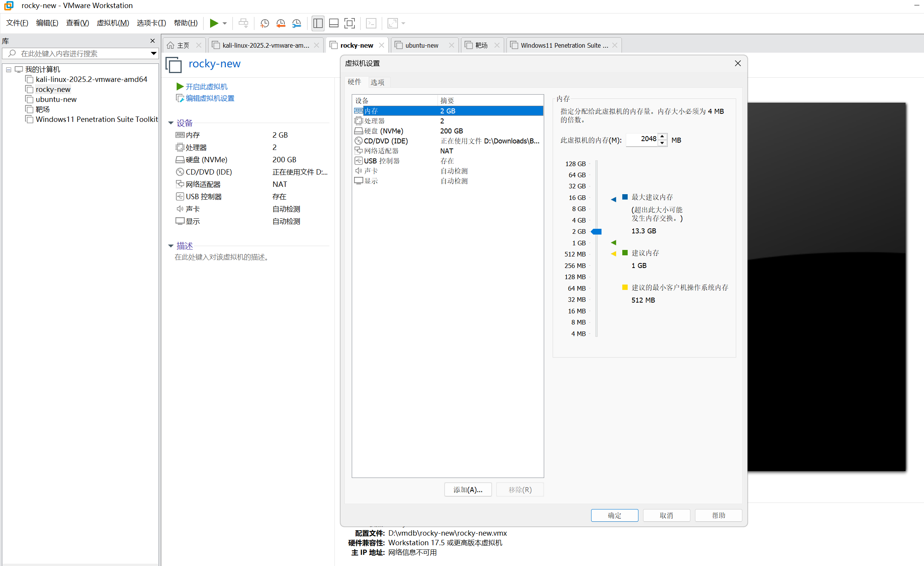Click the stretch guest display icon
The width and height of the screenshot is (924, 566).
pos(393,23)
